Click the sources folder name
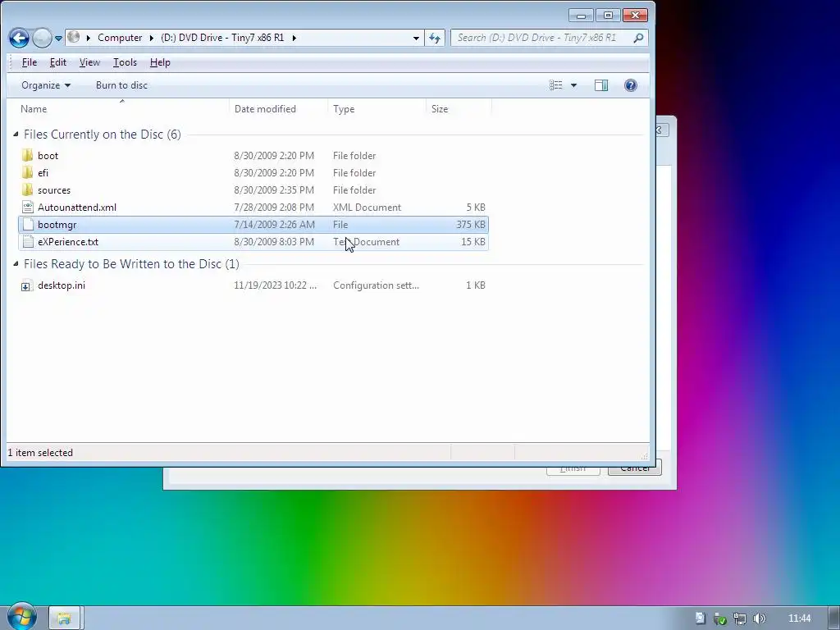Image resolution: width=840 pixels, height=630 pixels. [54, 189]
